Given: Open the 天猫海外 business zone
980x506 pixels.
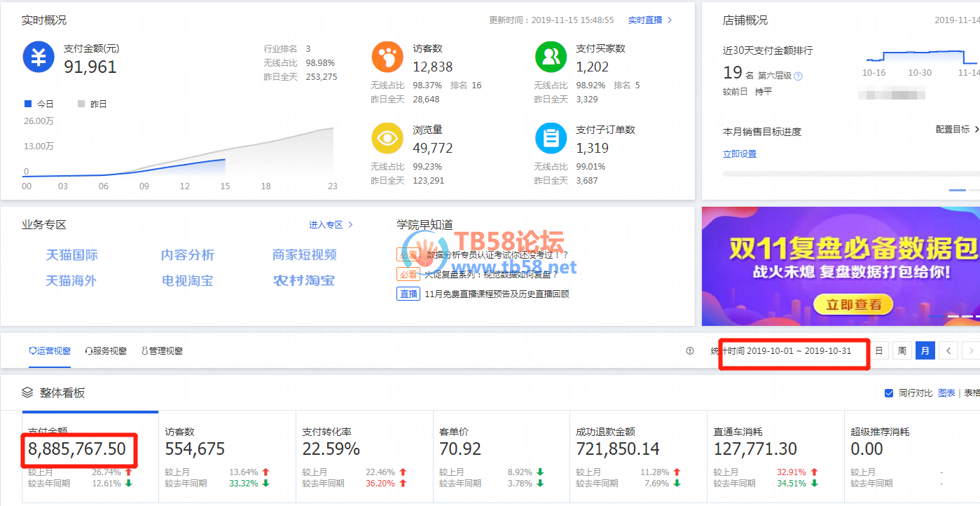Looking at the screenshot, I should coord(71,280).
